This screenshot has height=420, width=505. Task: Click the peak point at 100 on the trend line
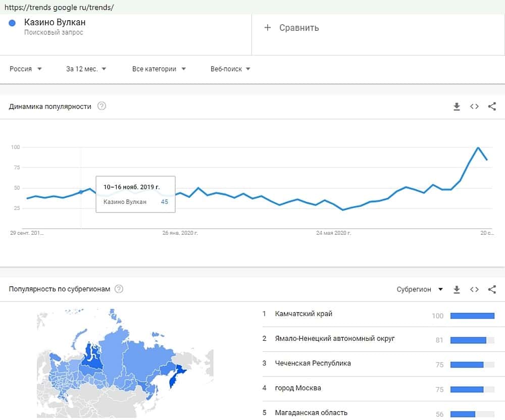coord(478,148)
